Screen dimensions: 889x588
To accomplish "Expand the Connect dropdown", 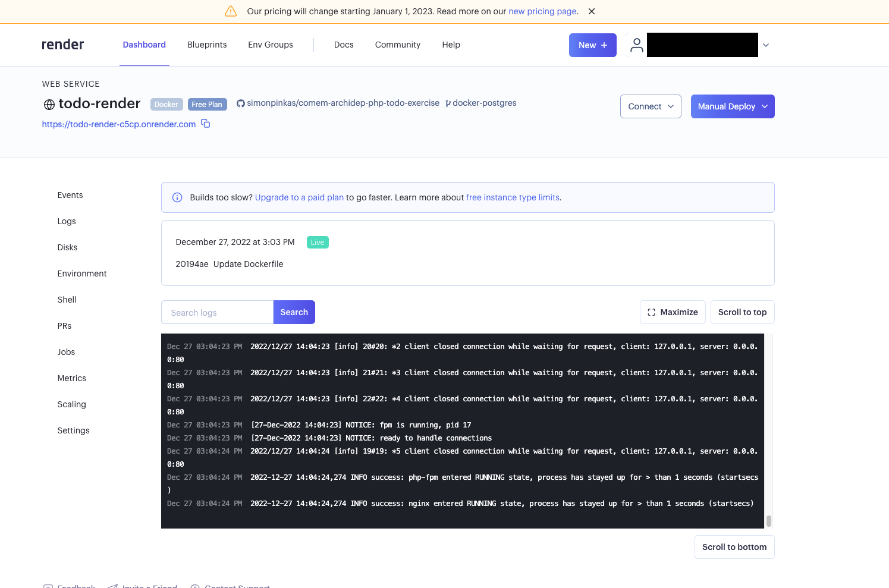I will (x=651, y=106).
